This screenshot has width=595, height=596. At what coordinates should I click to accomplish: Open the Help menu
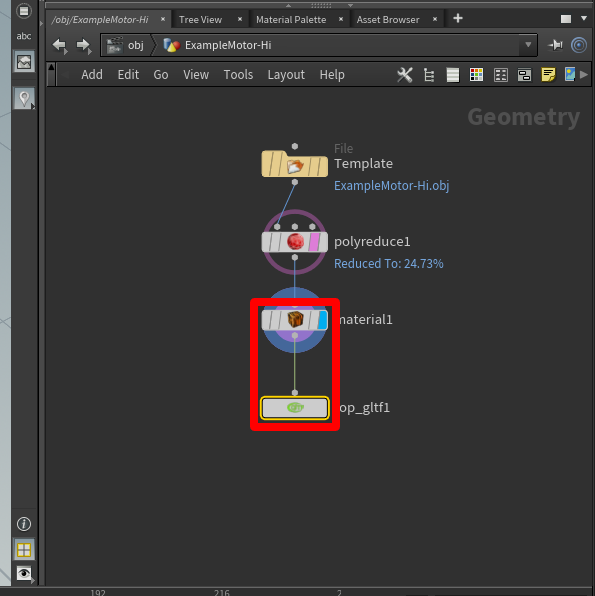click(x=332, y=74)
